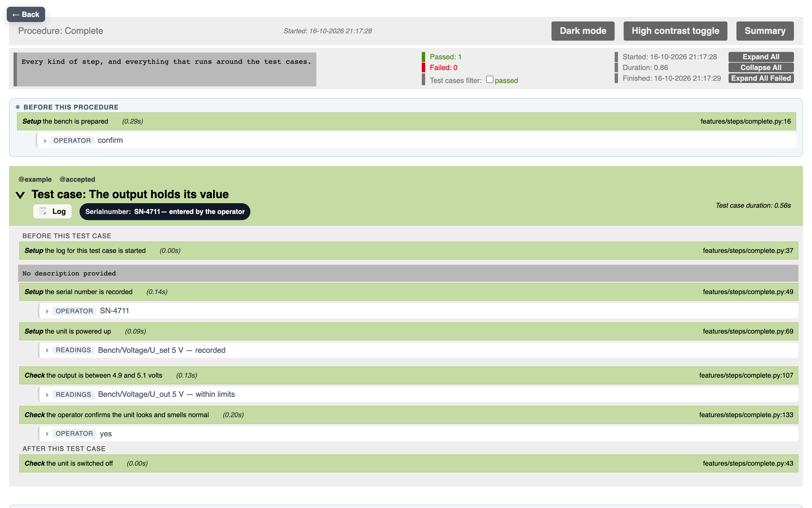Click Collapse All
This screenshot has width=812, height=508.
pos(761,67)
